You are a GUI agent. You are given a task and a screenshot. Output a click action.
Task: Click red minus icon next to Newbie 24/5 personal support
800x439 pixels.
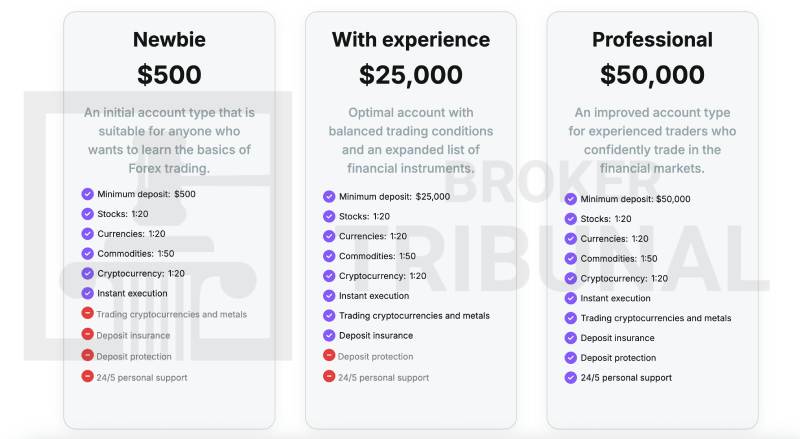click(x=88, y=377)
